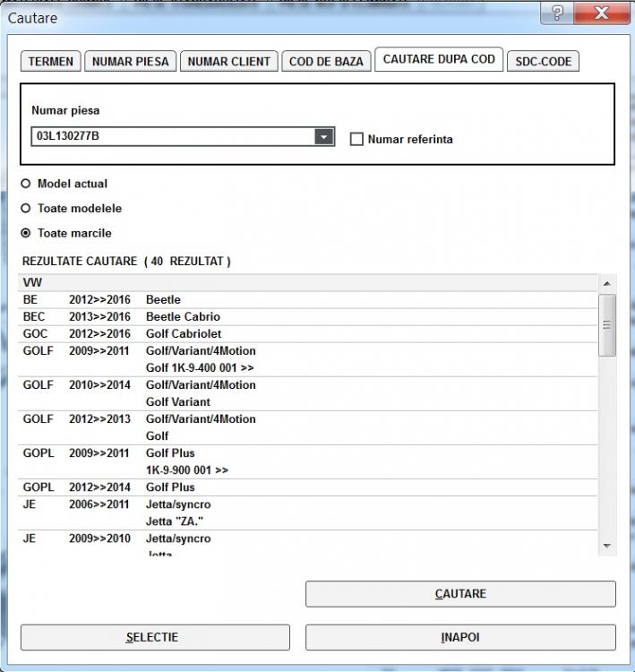The image size is (635, 672).
Task: Close the Cautare dialog window
Action: (601, 13)
